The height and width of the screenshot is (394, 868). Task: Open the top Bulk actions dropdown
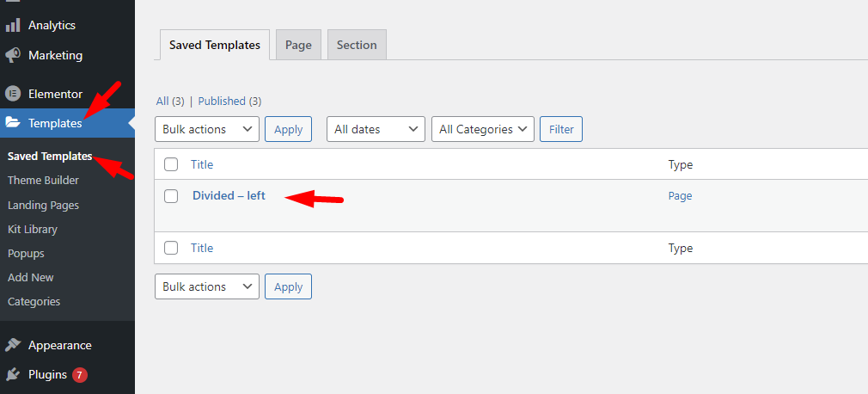[x=207, y=129]
